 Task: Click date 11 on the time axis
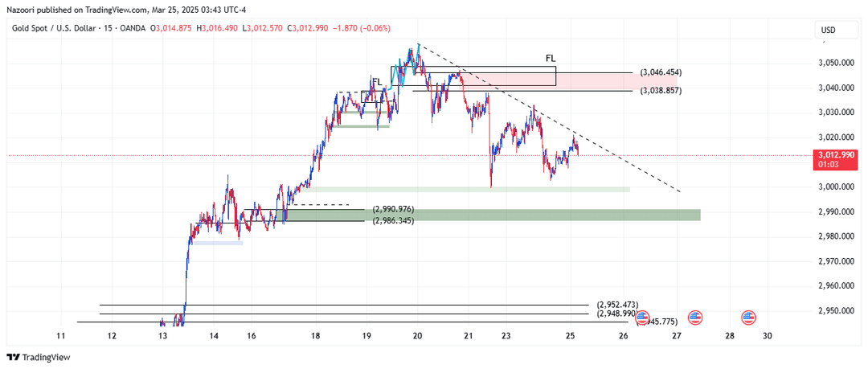coord(61,336)
